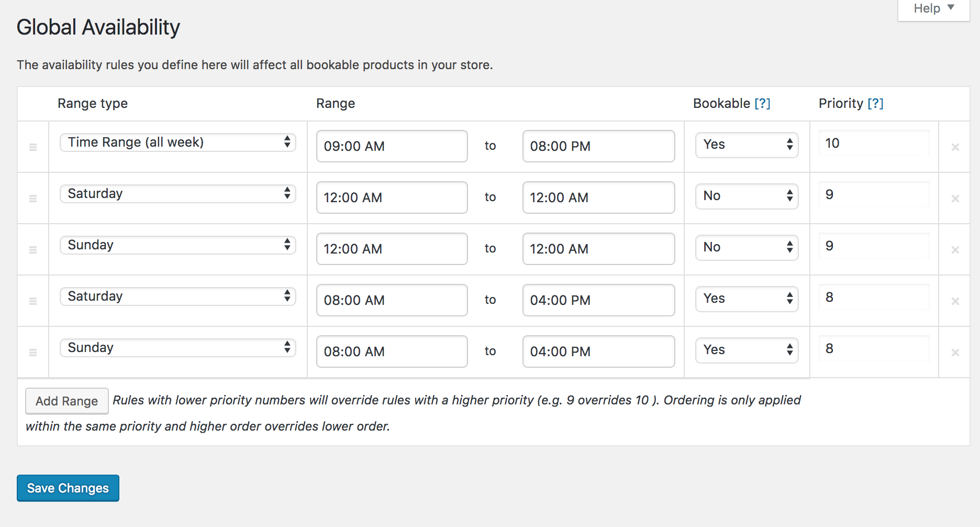
Task: Click the 08:00 PM end time field
Action: coord(598,146)
